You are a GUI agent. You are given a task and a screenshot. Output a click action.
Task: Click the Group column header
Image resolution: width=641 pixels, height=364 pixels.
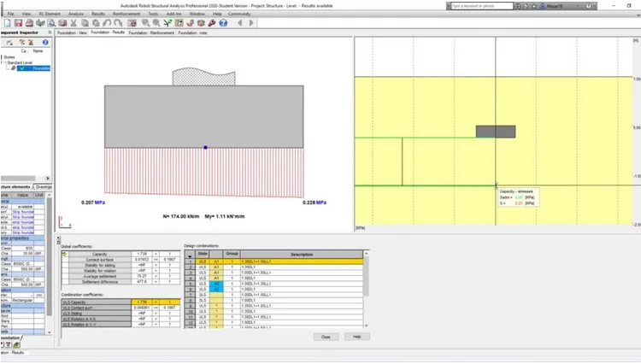point(232,254)
